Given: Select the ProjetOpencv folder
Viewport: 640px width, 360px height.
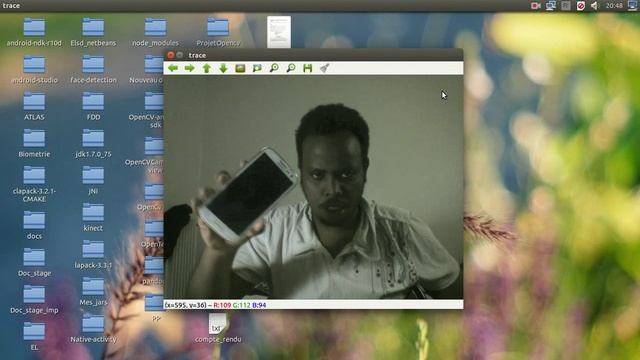Looking at the screenshot, I should point(218,32).
